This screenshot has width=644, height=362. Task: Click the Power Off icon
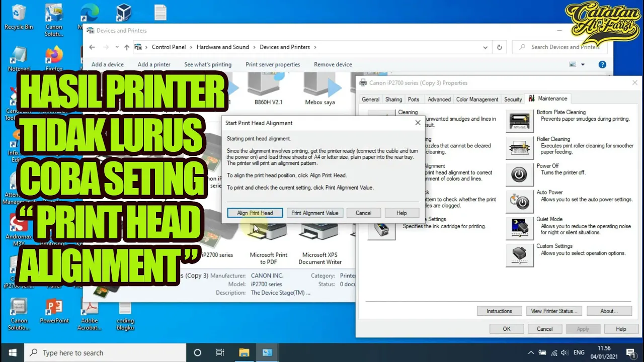(x=519, y=175)
